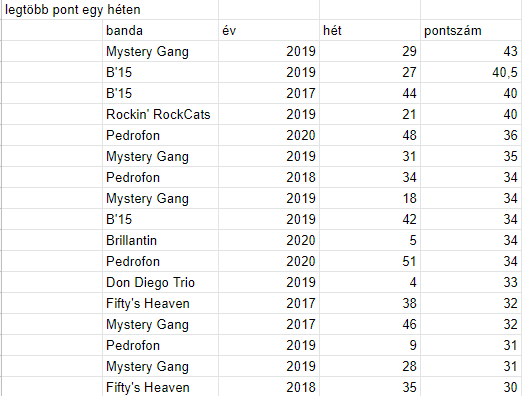Click the 'banda' column header cell

tap(160, 30)
